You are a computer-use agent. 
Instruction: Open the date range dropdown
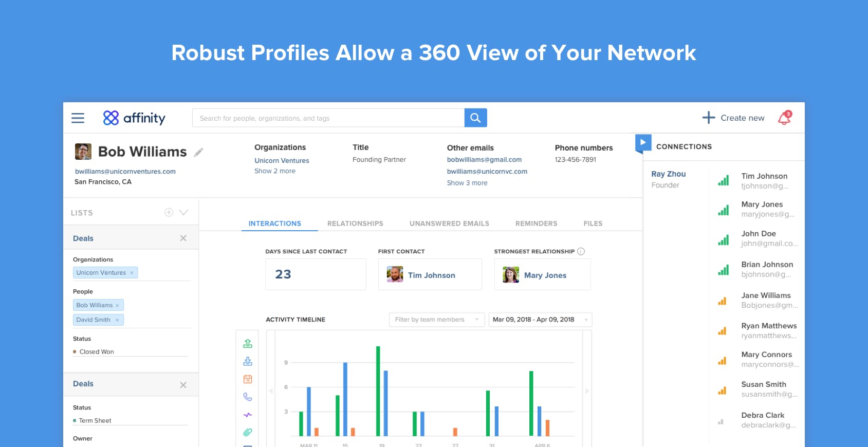click(x=540, y=320)
